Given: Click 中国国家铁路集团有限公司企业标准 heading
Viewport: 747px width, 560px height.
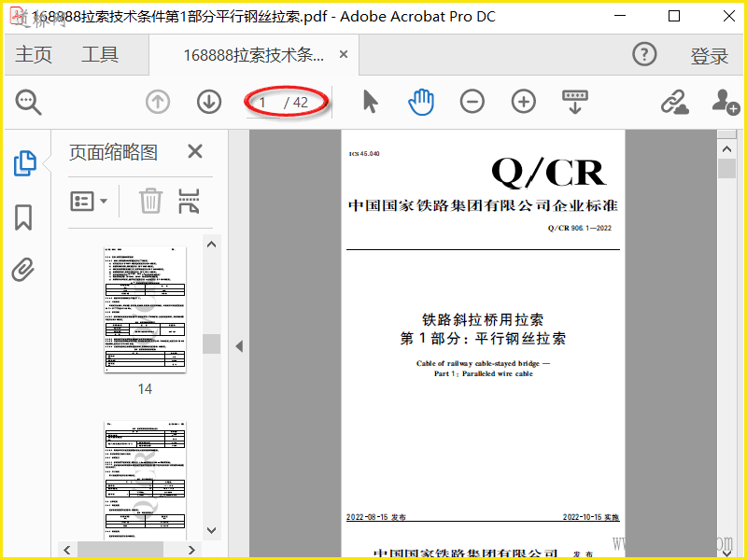Looking at the screenshot, I should coord(483,205).
